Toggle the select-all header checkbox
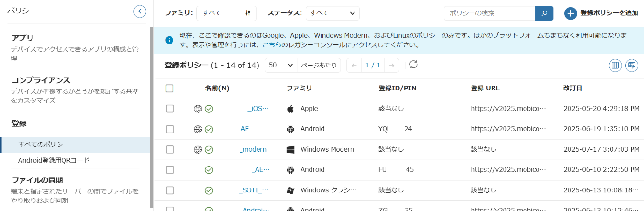 tap(170, 88)
